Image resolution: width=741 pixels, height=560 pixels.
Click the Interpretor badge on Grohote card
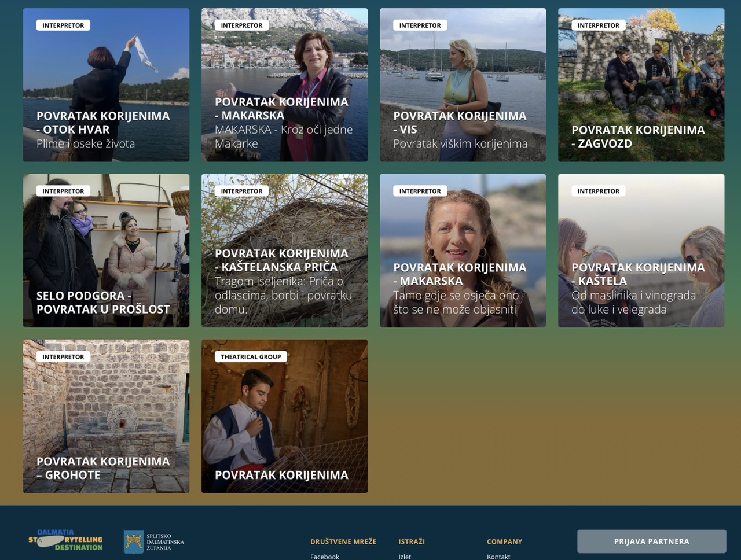click(63, 357)
